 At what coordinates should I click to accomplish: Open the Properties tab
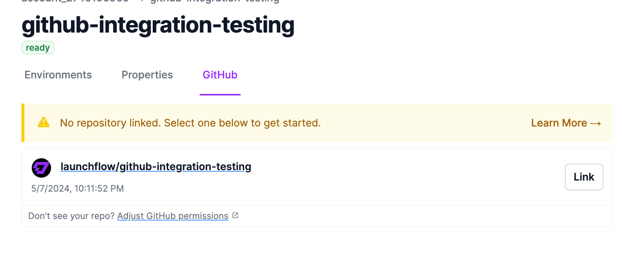[x=147, y=75]
